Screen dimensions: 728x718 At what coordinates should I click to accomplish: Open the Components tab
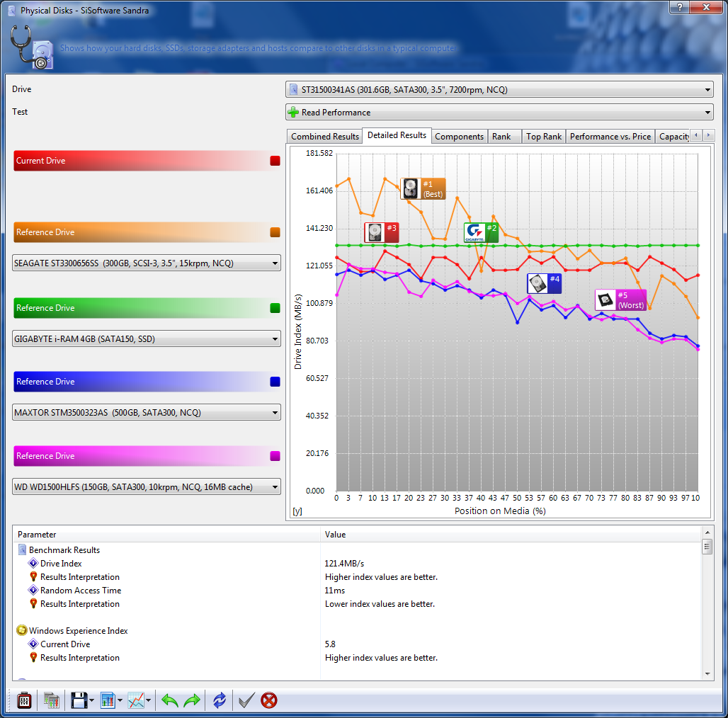click(x=459, y=137)
